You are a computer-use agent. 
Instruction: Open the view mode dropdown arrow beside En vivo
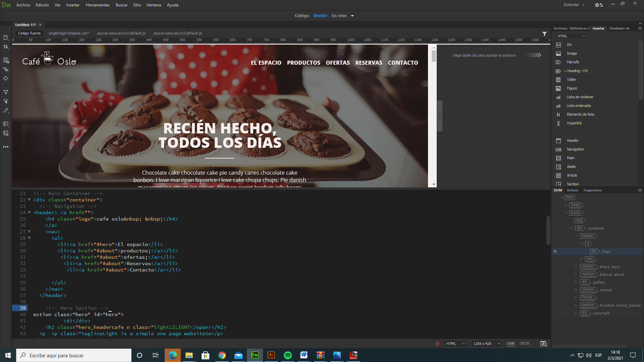[x=352, y=16]
